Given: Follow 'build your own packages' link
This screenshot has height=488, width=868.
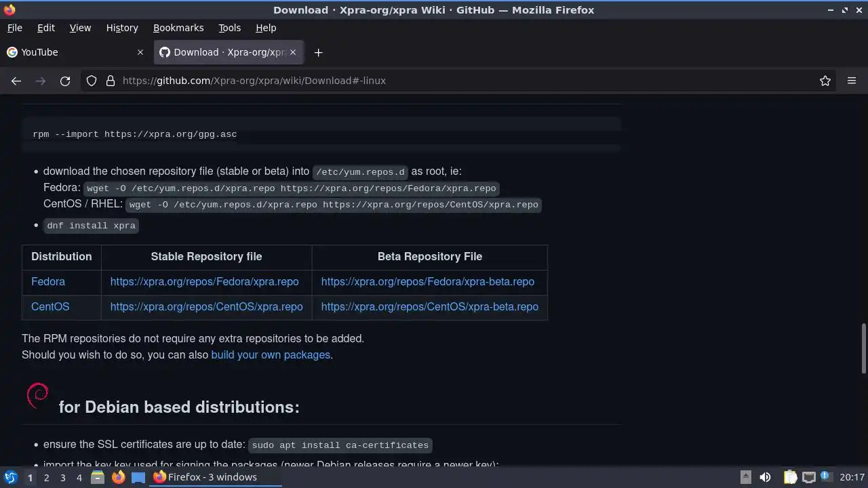Looking at the screenshot, I should click(x=271, y=355).
